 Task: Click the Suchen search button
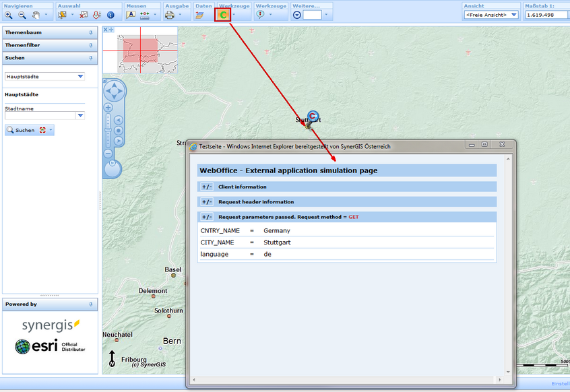click(x=21, y=130)
